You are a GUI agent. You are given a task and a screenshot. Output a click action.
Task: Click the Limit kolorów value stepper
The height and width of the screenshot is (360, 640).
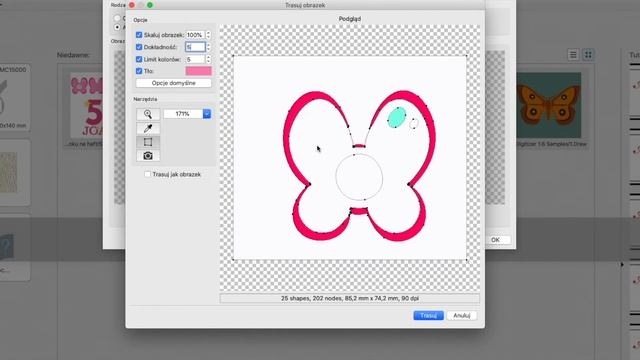coord(208,59)
